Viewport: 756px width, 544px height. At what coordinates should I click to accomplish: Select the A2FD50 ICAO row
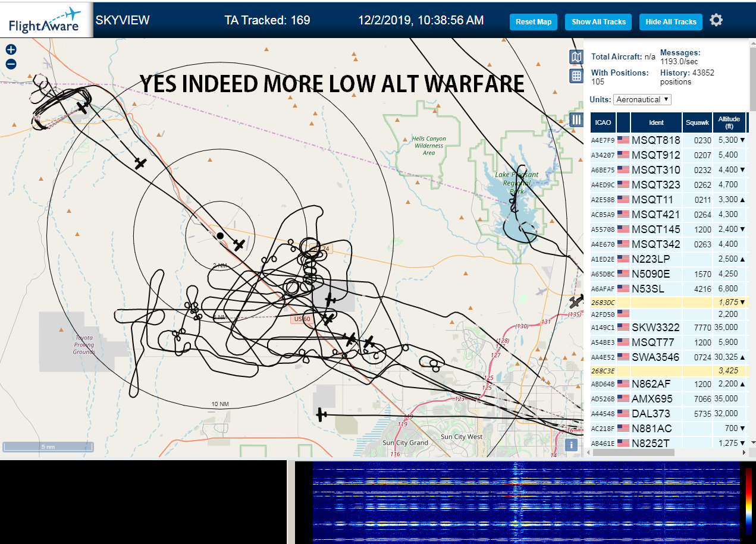[x=669, y=315]
